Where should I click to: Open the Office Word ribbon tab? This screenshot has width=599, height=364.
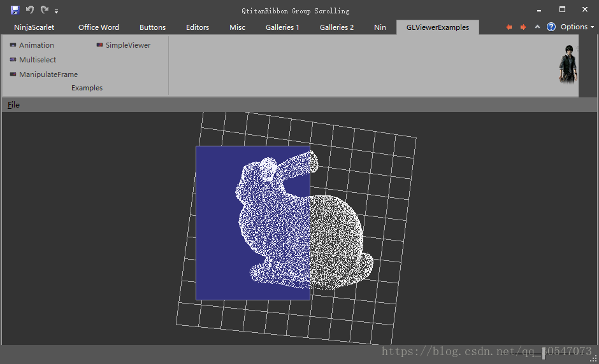click(99, 27)
